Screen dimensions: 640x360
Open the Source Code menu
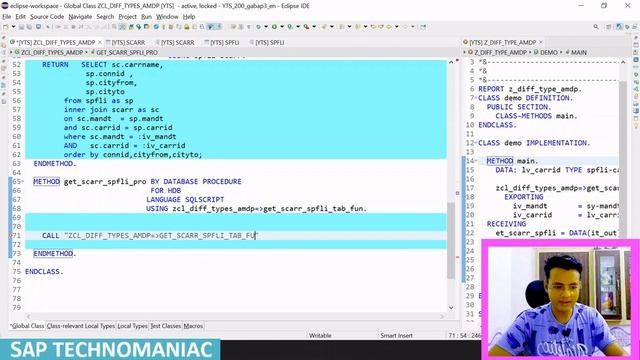(47, 17)
